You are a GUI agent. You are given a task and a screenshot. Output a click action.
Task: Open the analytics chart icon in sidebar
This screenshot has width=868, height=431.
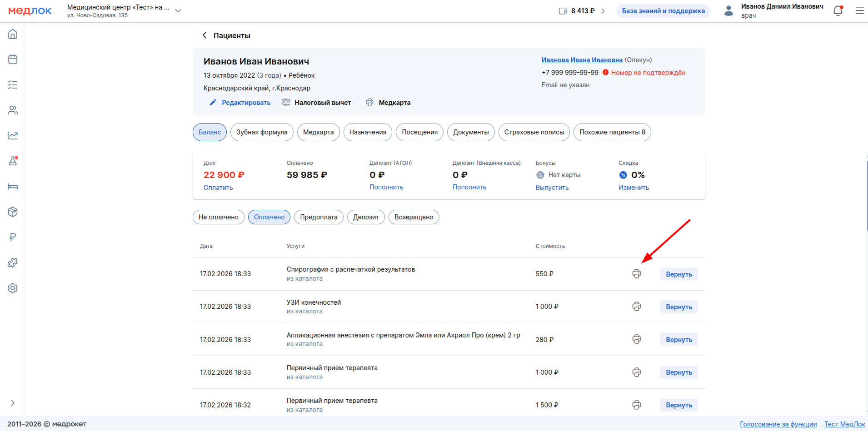(13, 135)
